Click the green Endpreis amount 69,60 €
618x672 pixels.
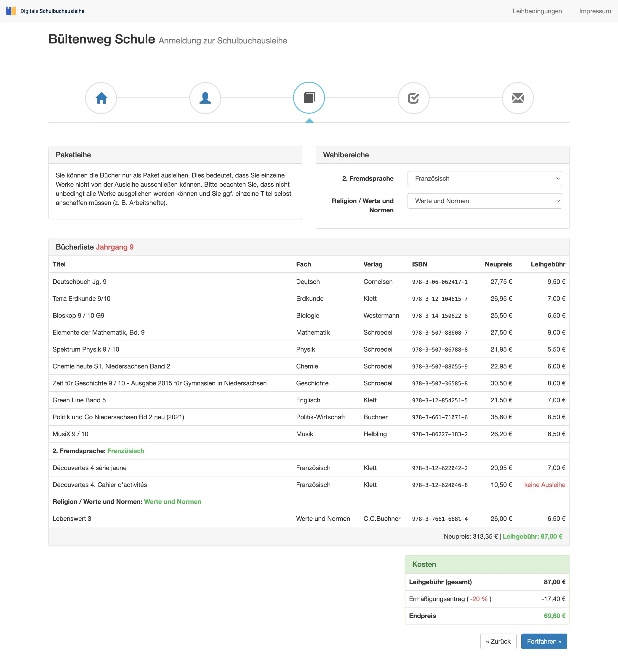554,616
